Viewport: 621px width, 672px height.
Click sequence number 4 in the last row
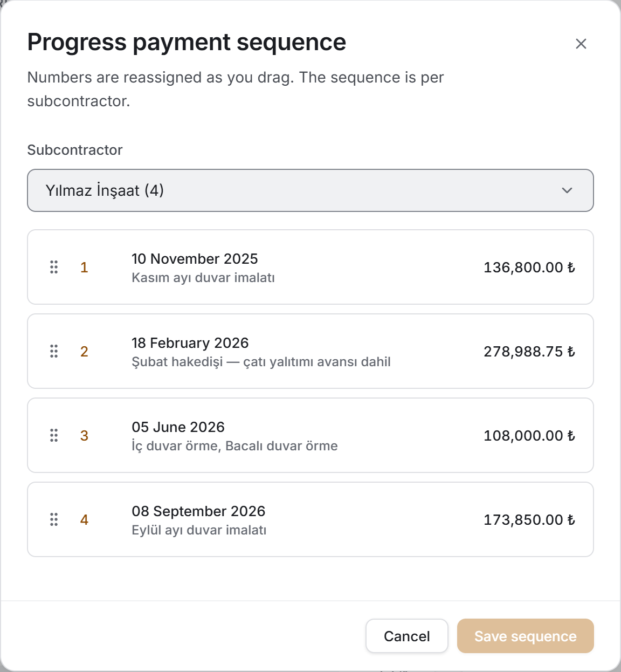coord(84,520)
